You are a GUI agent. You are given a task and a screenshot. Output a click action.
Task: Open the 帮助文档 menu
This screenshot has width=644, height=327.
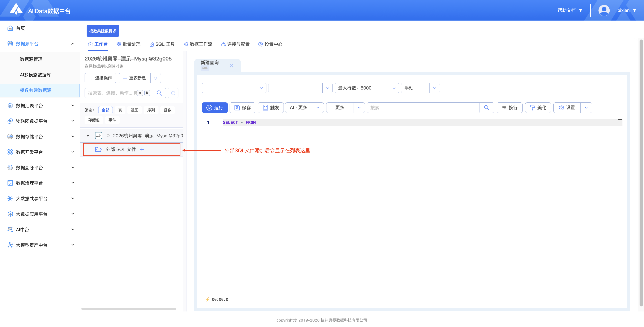pyautogui.click(x=570, y=10)
